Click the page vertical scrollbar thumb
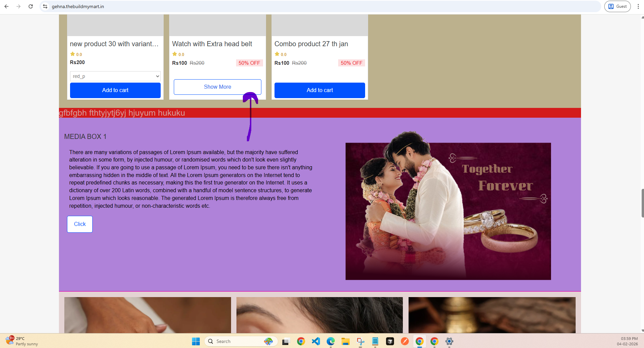 642,203
